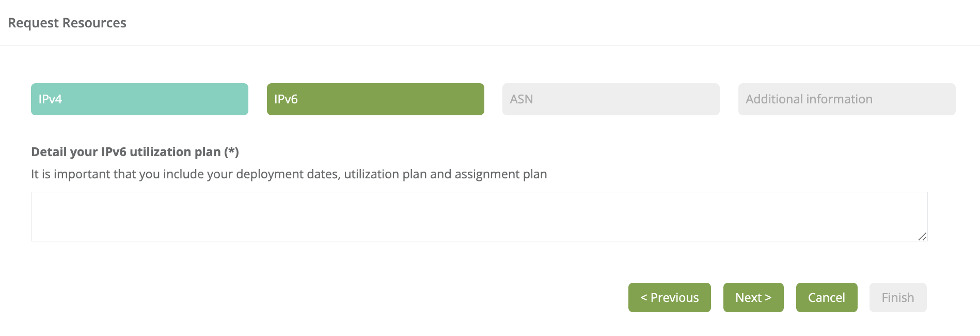Grab the text area resize handle
The height and width of the screenshot is (336, 980).
(x=923, y=236)
